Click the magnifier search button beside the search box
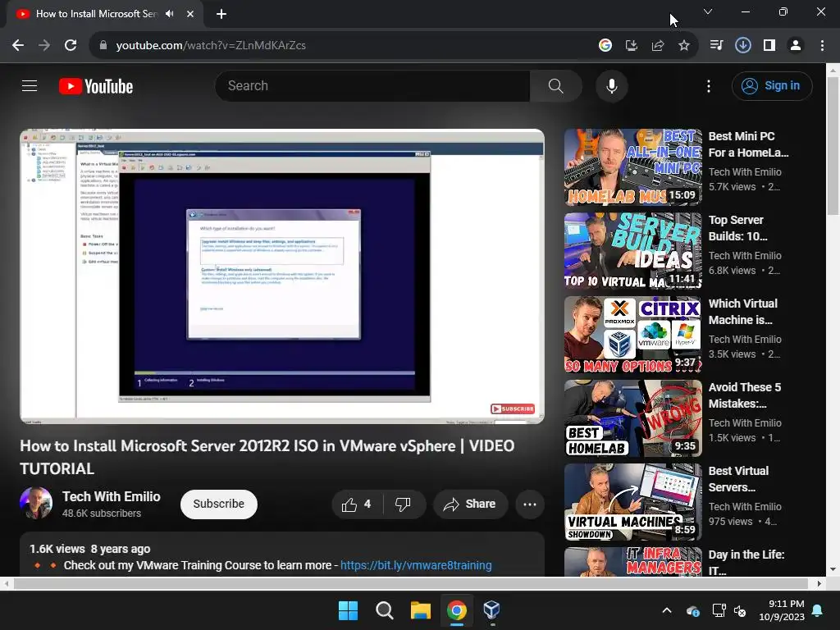This screenshot has width=840, height=630. point(555,85)
